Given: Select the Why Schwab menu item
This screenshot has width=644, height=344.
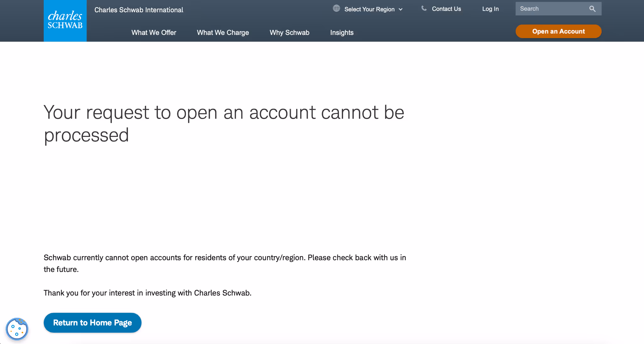Looking at the screenshot, I should 289,32.
